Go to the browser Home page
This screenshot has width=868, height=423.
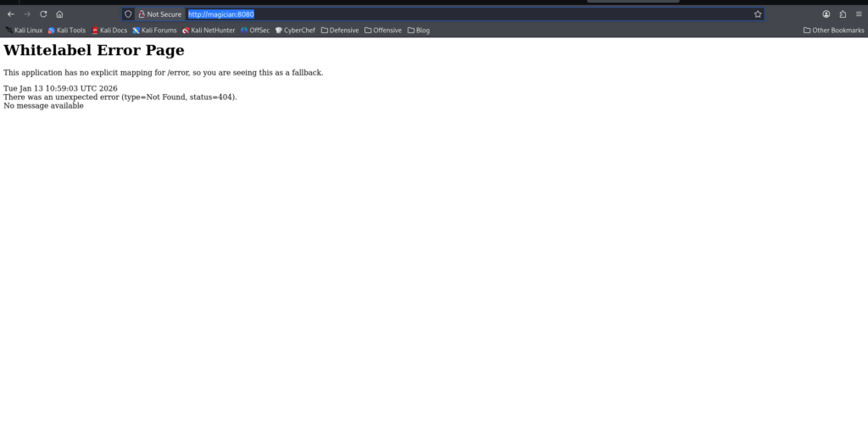[x=59, y=14]
